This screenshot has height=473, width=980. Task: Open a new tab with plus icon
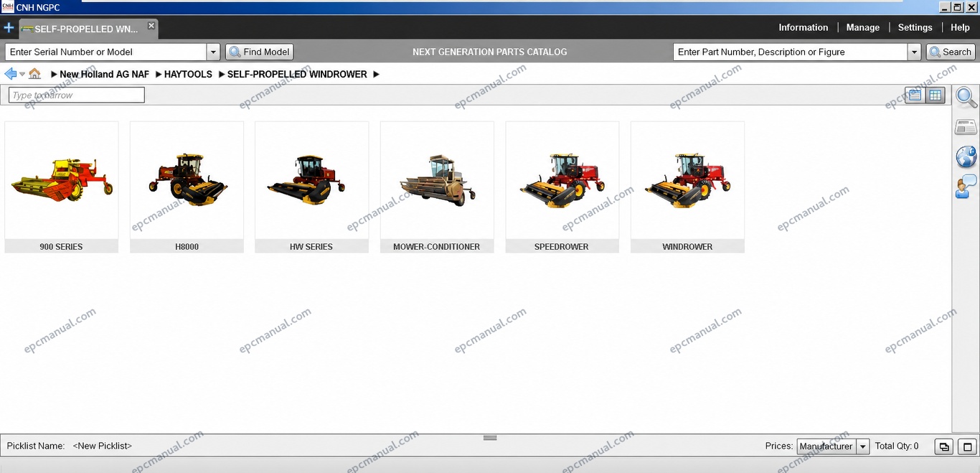pyautogui.click(x=9, y=28)
